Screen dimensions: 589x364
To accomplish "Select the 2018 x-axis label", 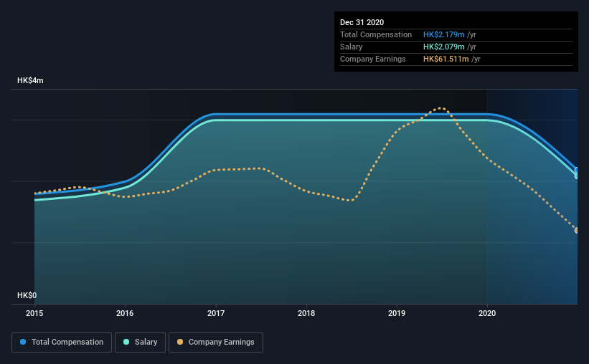I will [x=306, y=313].
